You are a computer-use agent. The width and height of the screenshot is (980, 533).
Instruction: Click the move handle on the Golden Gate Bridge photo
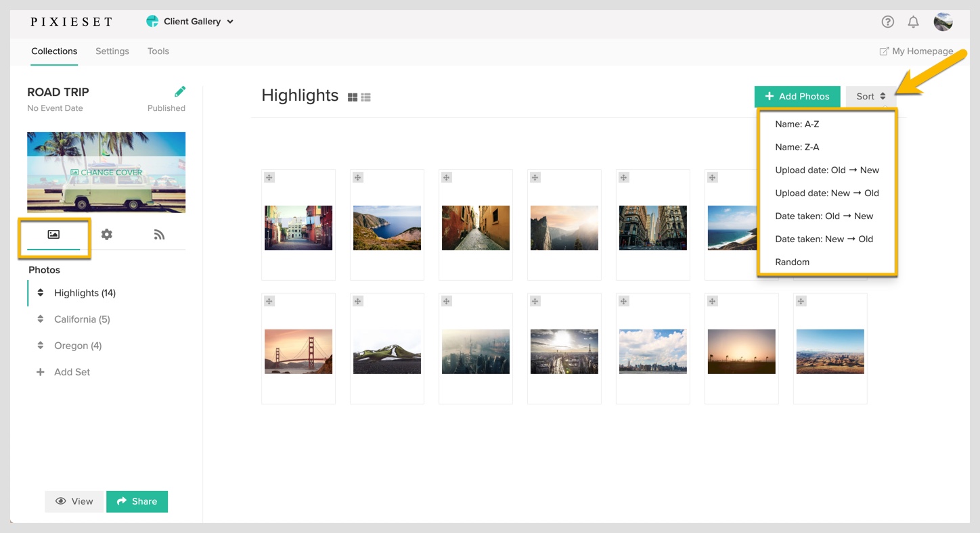click(x=269, y=301)
